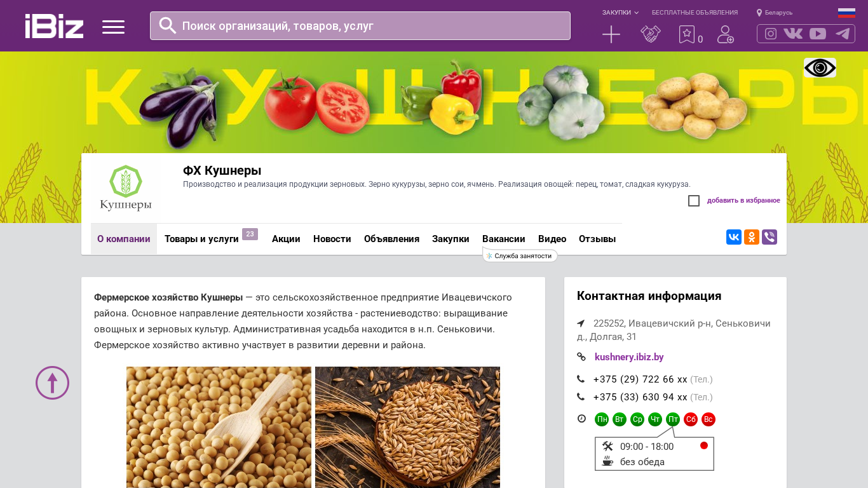
Task: Select Saturday (Сб) schedule day
Action: 691,419
